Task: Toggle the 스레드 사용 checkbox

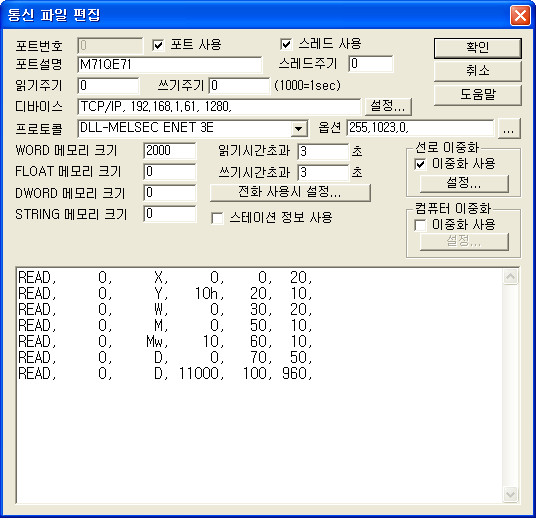Action: coord(286,44)
